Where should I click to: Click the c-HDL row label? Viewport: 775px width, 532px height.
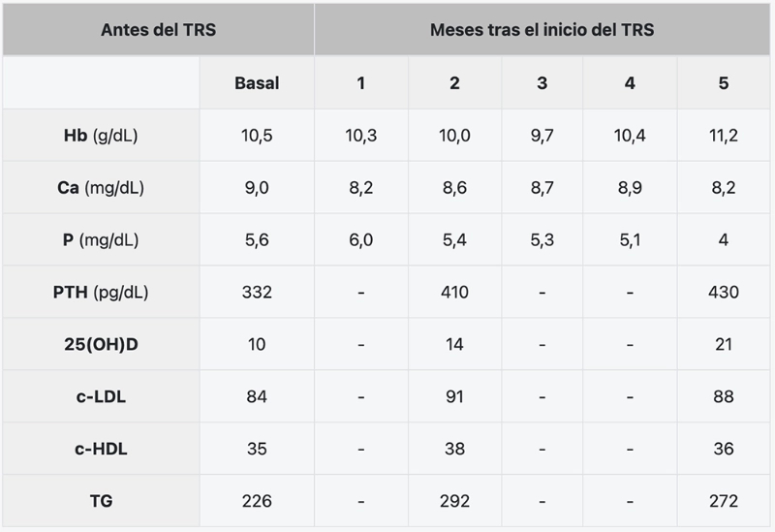[101, 449]
